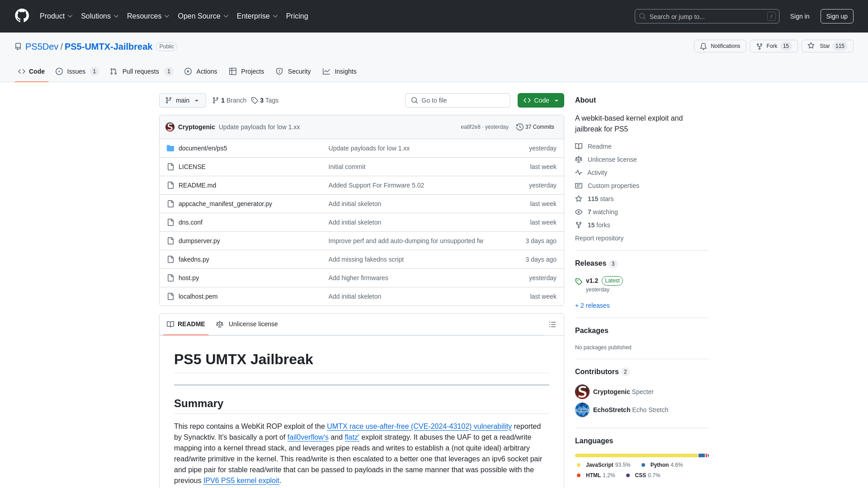The height and width of the screenshot is (488, 868).
Task: Open EchoStretch contributor avatar
Action: click(x=582, y=410)
